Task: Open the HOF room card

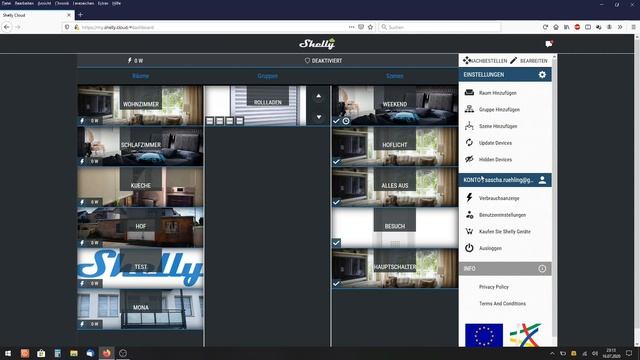Action: (140, 227)
